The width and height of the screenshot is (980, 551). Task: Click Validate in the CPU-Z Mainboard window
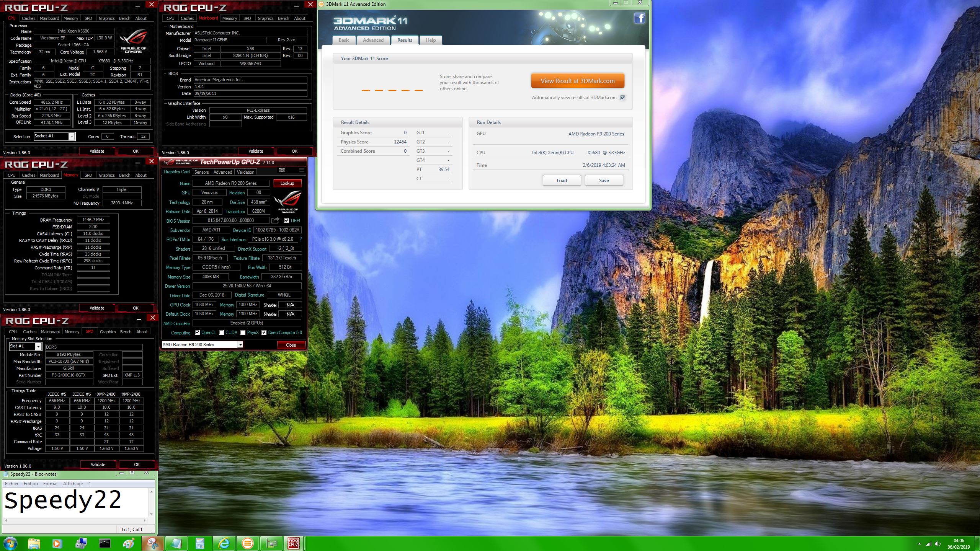point(256,151)
